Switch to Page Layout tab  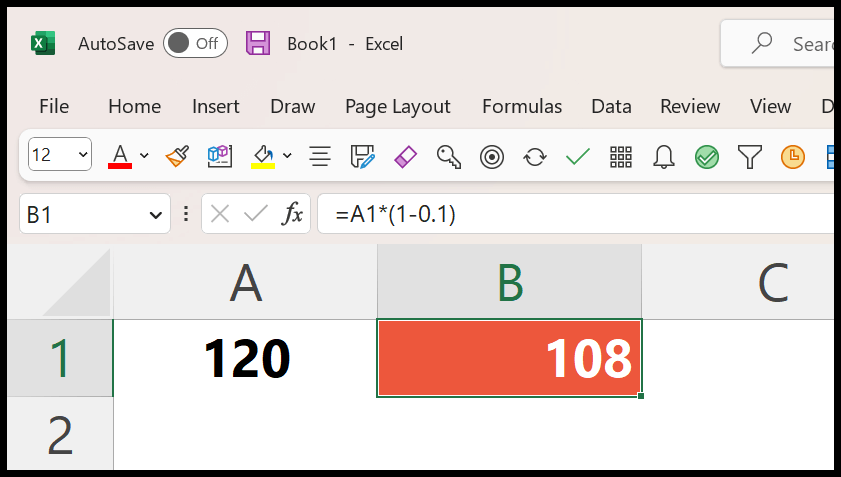[398, 107]
